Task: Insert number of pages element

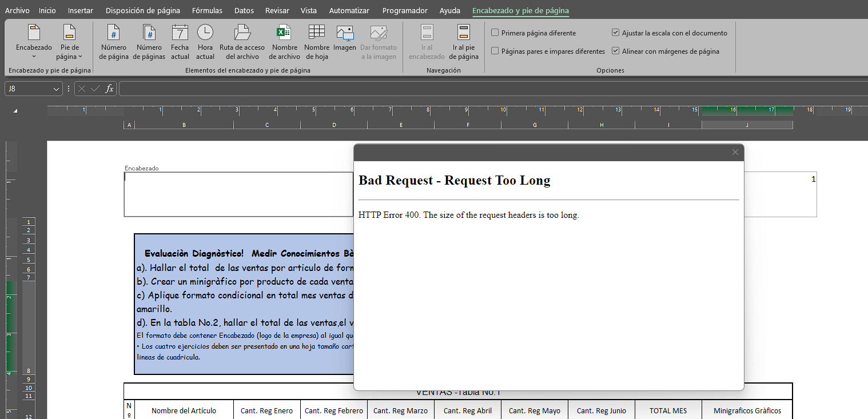Action: (149, 42)
